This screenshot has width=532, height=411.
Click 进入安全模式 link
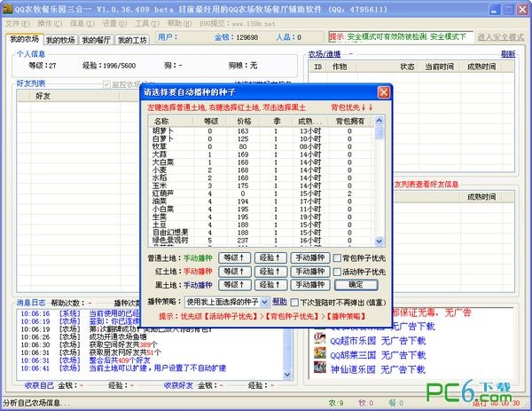pos(500,37)
